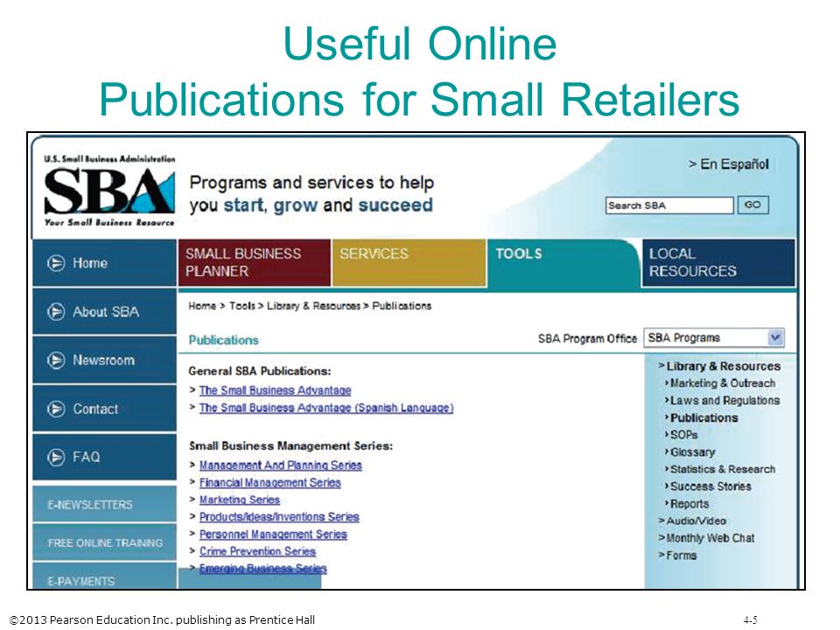The image size is (840, 630).
Task: Click the Pearson Education copyright text
Action: tap(163, 619)
